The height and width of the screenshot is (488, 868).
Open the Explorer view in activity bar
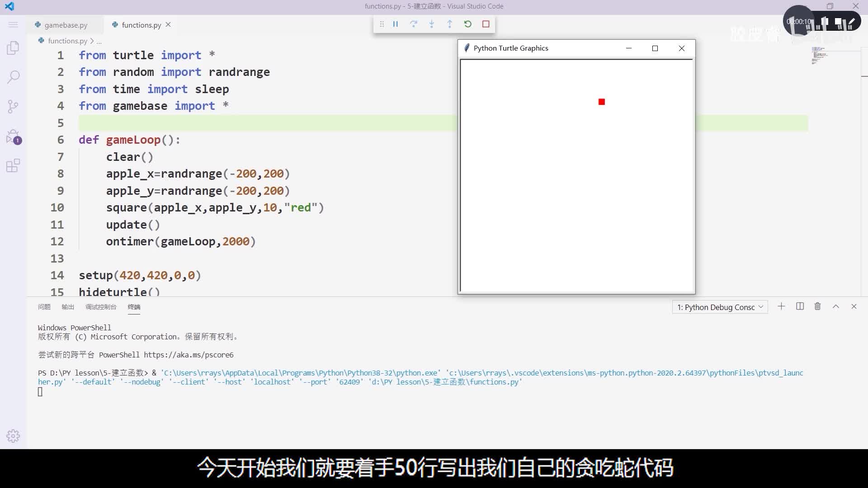click(x=13, y=48)
